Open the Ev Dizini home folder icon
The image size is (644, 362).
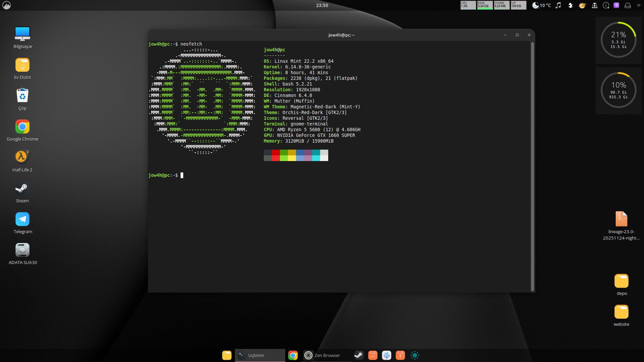22,65
